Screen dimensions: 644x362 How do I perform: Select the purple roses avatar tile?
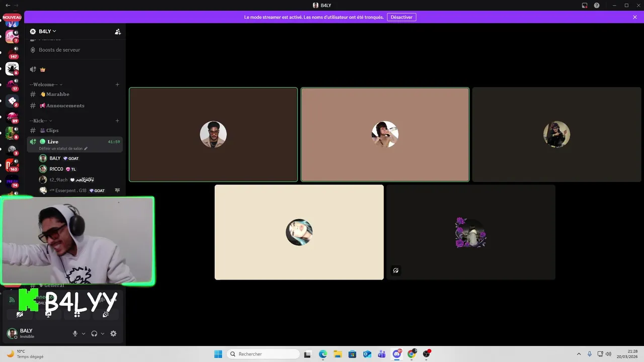click(471, 232)
